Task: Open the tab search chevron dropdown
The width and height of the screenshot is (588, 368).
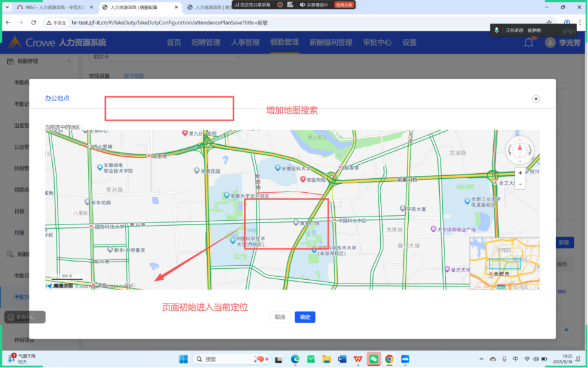Action: tap(7, 7)
